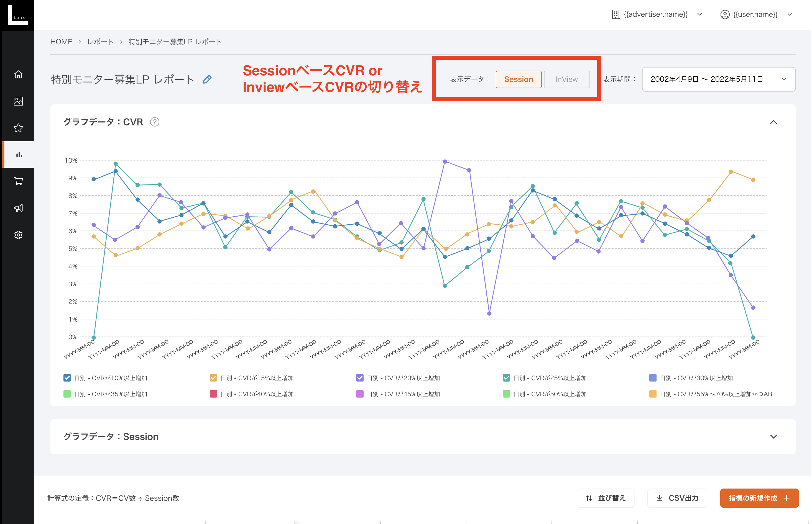Select the Session display data tab
The width and height of the screenshot is (812, 524).
click(518, 79)
